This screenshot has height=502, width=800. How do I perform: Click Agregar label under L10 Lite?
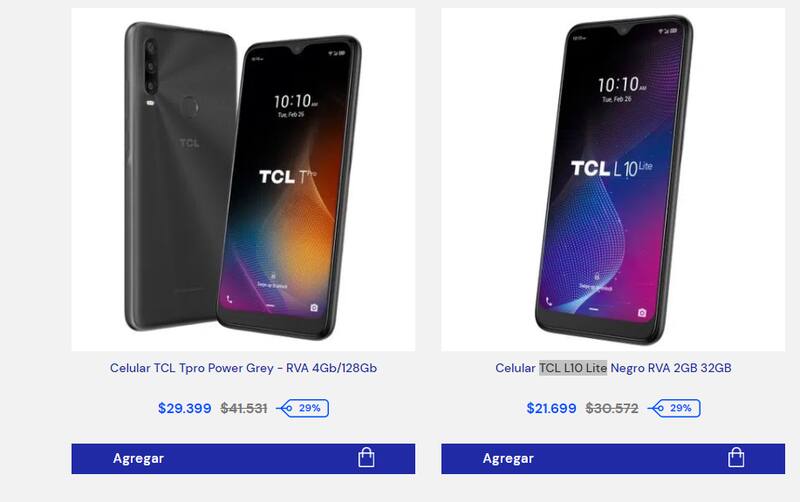click(x=508, y=459)
